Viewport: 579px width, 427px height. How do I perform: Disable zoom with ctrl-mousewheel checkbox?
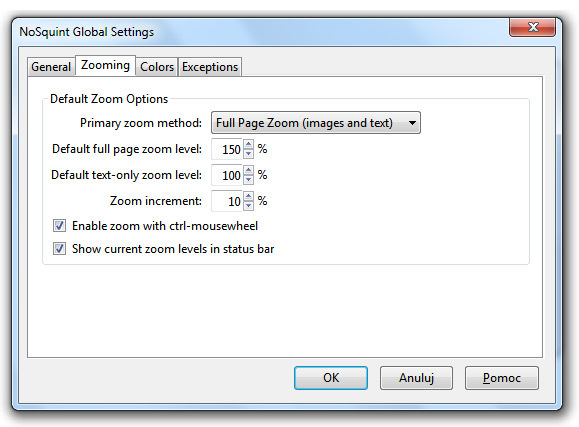(59, 225)
